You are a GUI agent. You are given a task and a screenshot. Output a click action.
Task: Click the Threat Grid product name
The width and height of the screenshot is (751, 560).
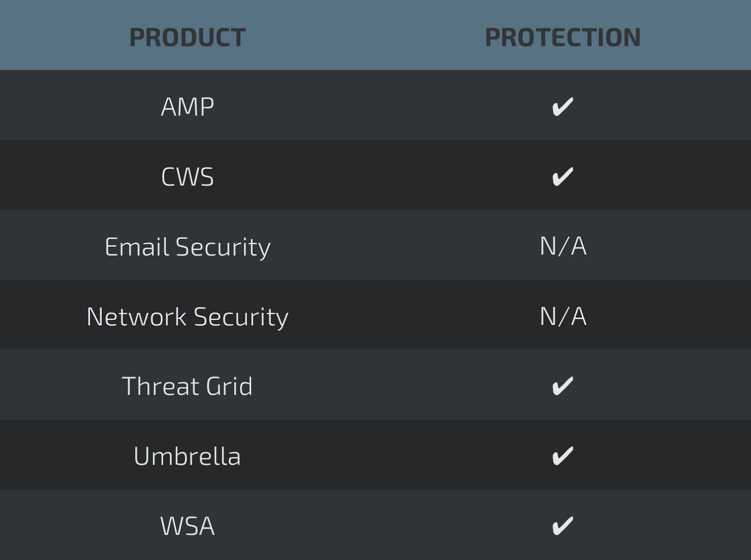coord(187,386)
